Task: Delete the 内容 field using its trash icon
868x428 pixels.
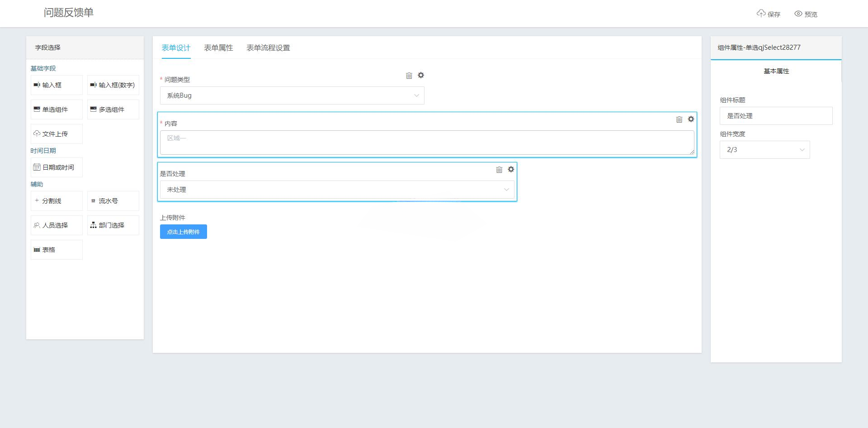Action: point(679,119)
